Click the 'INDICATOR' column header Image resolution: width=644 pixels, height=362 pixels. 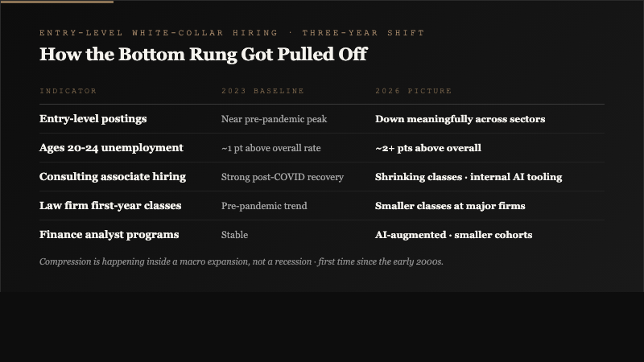tap(68, 91)
